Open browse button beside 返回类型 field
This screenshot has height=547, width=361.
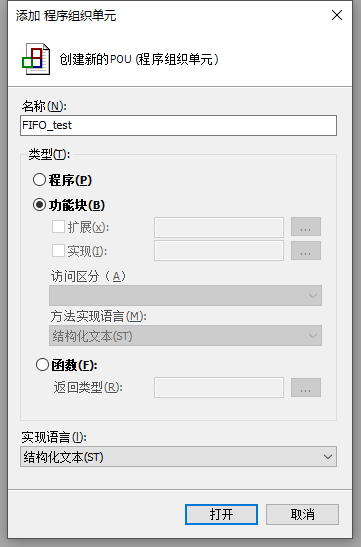tap(306, 387)
